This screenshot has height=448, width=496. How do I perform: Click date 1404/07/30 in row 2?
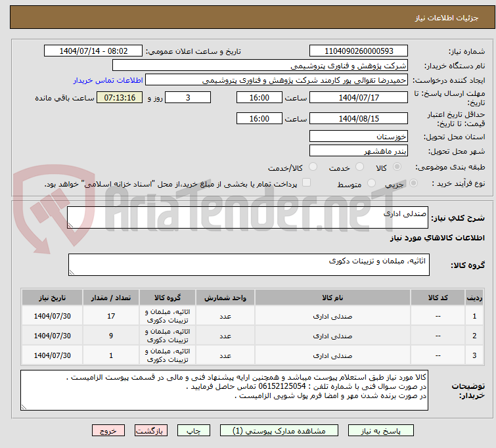(x=52, y=336)
